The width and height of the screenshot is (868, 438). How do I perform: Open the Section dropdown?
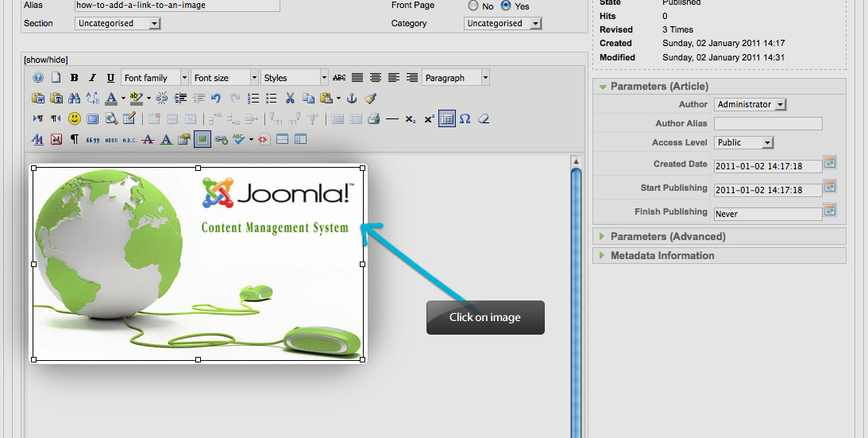pyautogui.click(x=118, y=23)
